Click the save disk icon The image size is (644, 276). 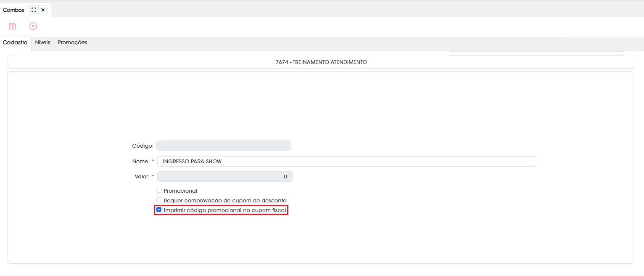(x=13, y=26)
